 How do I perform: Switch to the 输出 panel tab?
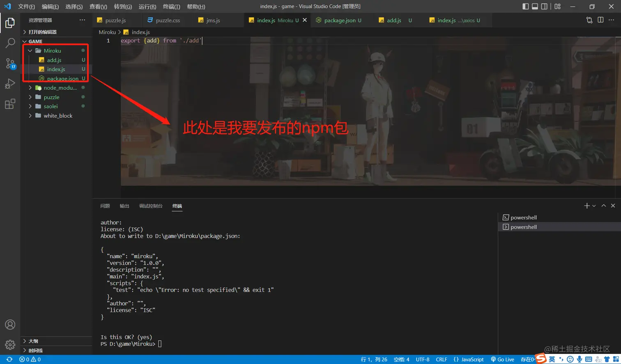[124, 206]
